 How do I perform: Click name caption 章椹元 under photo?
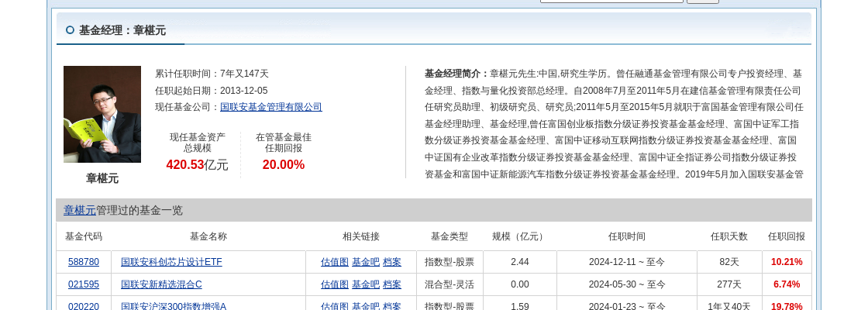click(x=102, y=178)
